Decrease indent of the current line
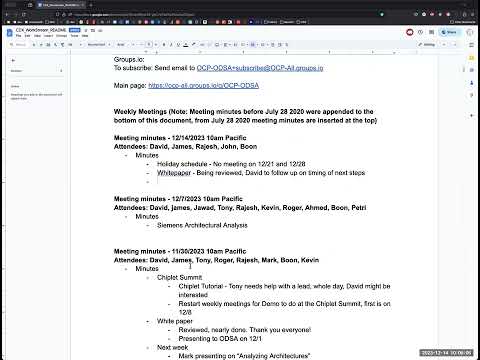 click(272, 44)
